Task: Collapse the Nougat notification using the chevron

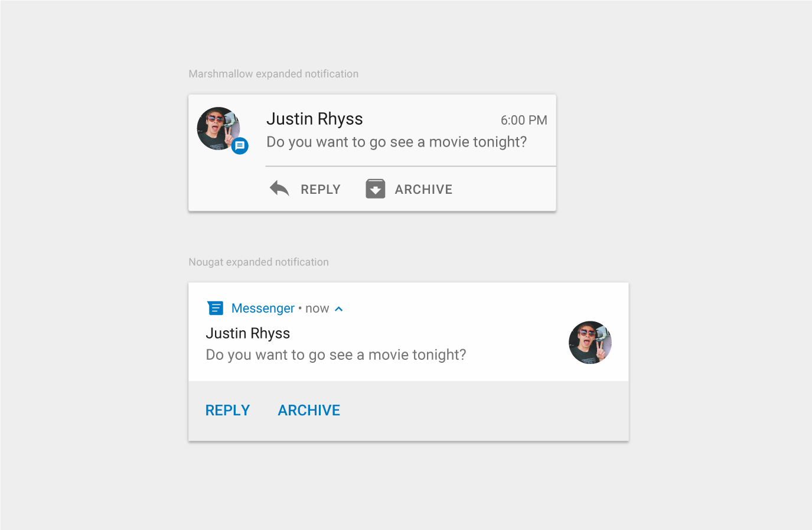Action: click(x=339, y=308)
